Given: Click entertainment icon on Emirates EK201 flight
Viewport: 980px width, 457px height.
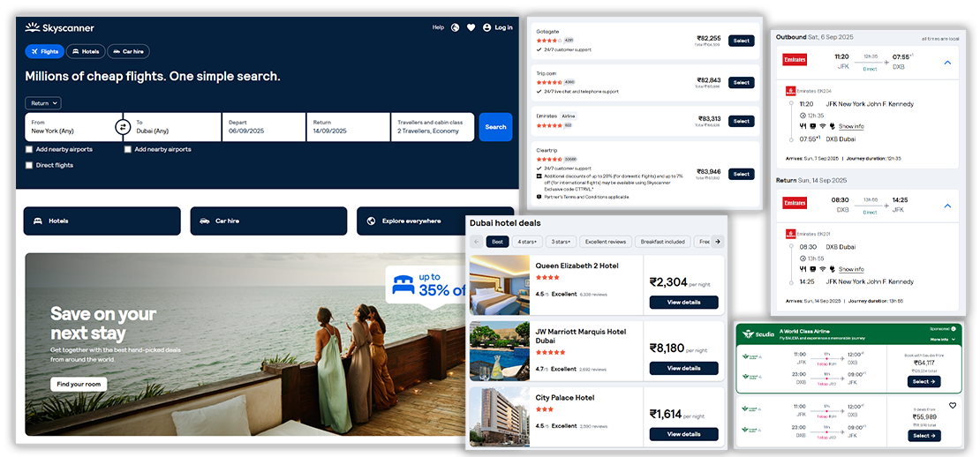Looking at the screenshot, I should click(812, 269).
